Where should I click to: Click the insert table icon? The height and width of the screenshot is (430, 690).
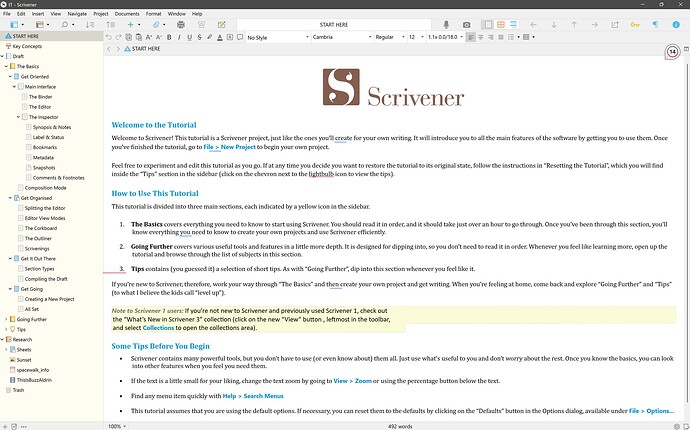point(526,37)
